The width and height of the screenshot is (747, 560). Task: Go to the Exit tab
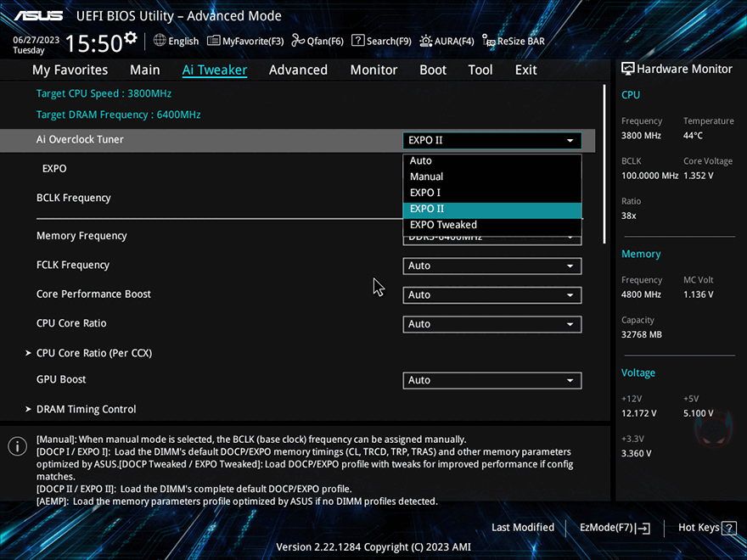526,70
